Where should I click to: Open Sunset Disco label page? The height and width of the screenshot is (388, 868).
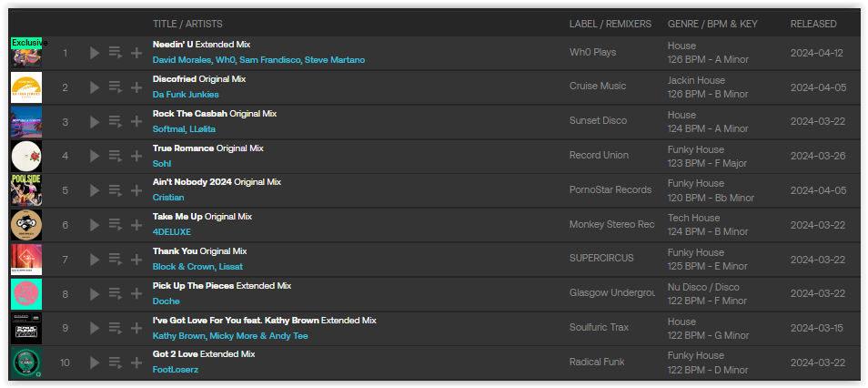point(598,120)
